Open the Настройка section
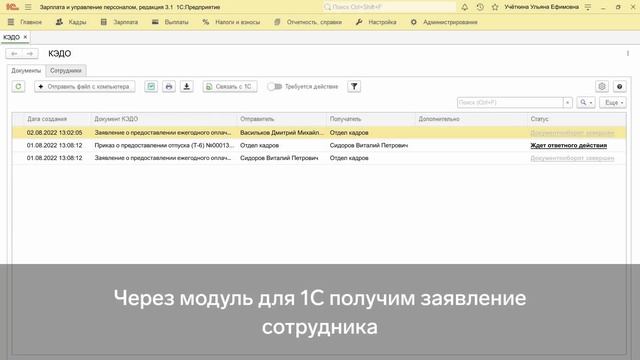 pos(376,22)
